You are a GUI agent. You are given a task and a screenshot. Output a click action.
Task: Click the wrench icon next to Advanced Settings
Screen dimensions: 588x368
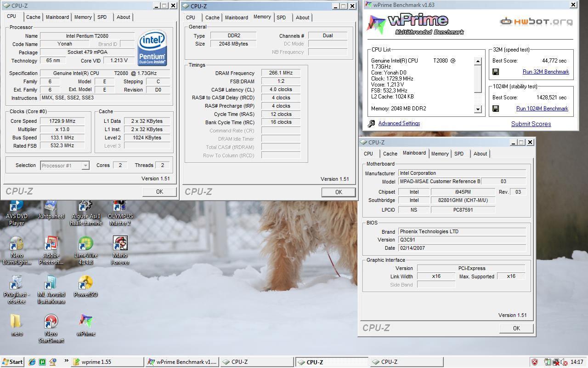click(x=371, y=124)
